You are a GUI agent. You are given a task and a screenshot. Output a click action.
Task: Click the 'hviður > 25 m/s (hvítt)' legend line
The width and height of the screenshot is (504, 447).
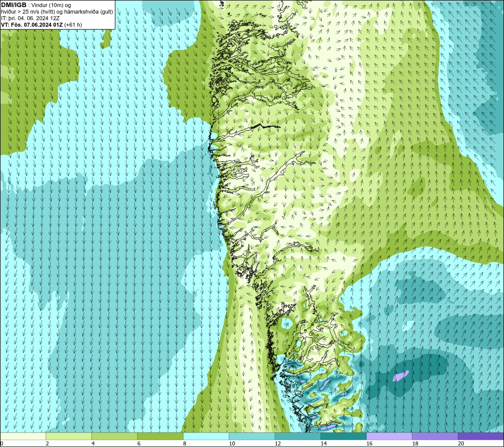click(x=57, y=12)
